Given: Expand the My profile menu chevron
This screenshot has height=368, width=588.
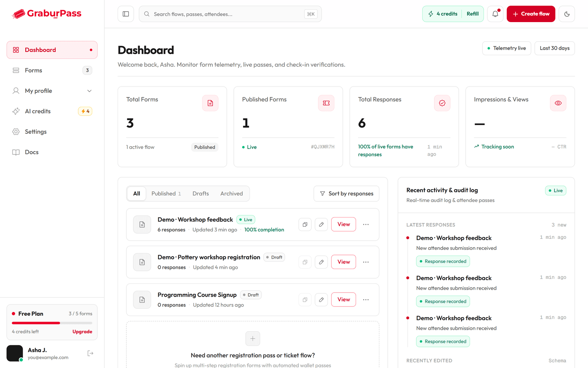Looking at the screenshot, I should [89, 91].
